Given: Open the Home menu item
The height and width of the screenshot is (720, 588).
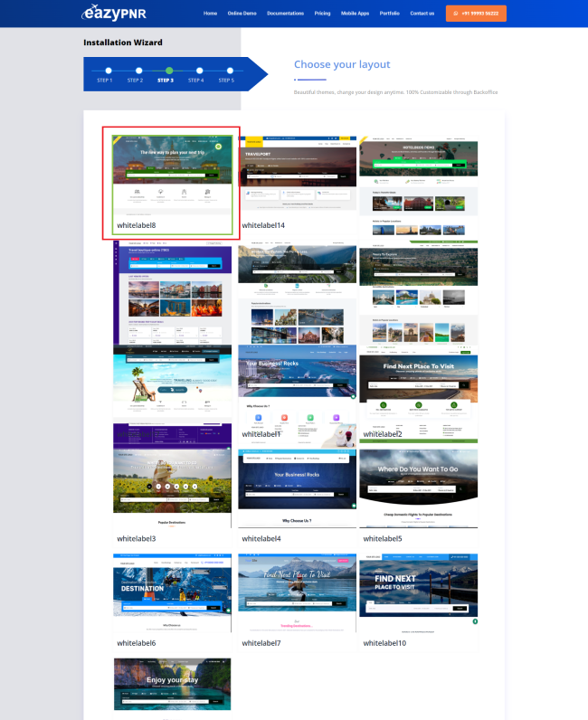Looking at the screenshot, I should point(211,14).
